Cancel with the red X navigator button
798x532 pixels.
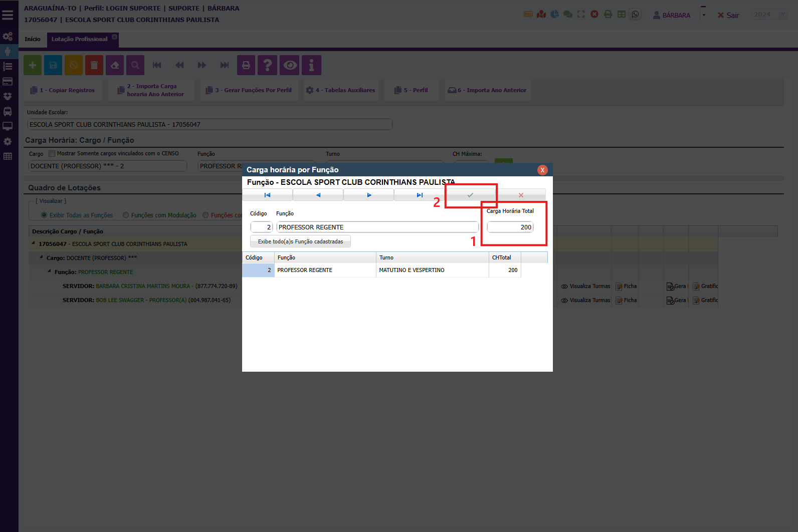pyautogui.click(x=521, y=195)
